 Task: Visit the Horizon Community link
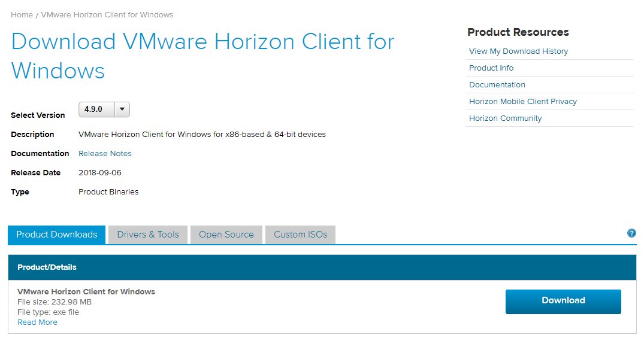tap(505, 118)
